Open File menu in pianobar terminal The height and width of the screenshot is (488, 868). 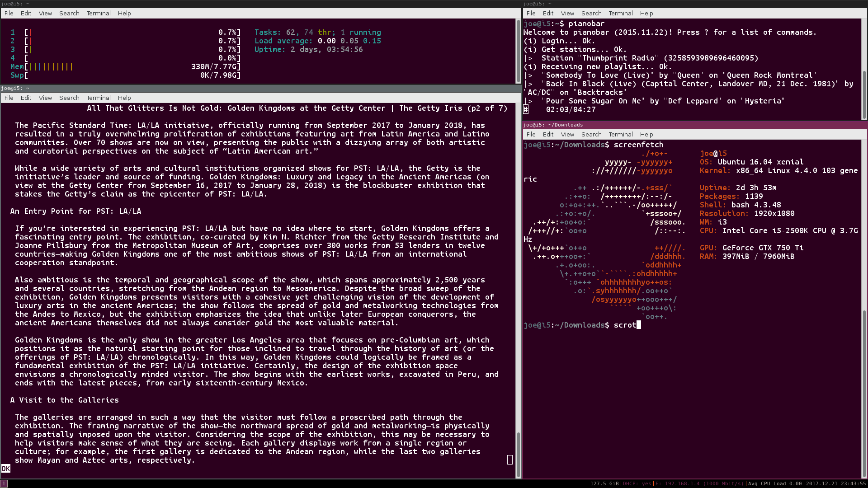531,13
